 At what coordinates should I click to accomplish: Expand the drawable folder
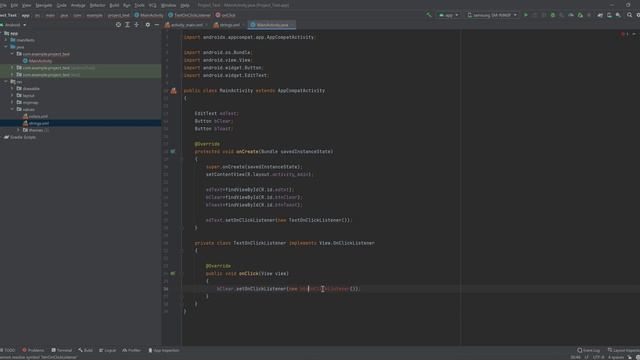[x=12, y=89]
